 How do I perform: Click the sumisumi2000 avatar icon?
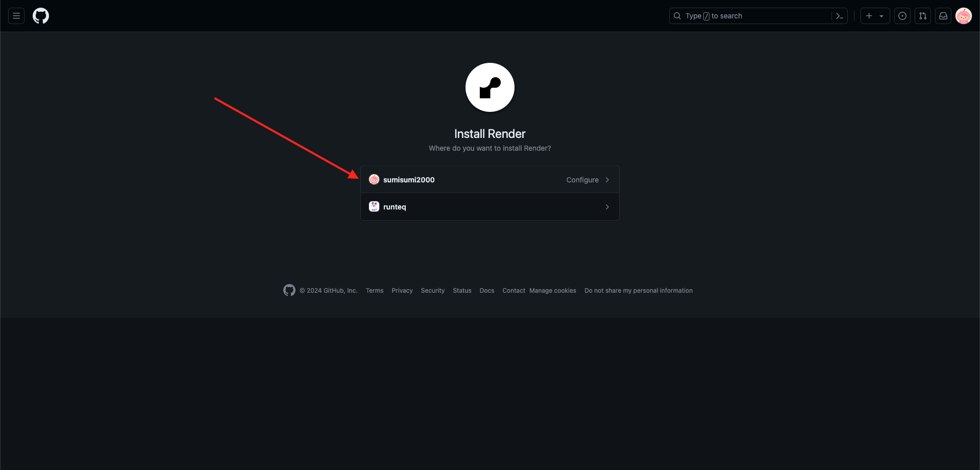pyautogui.click(x=375, y=179)
